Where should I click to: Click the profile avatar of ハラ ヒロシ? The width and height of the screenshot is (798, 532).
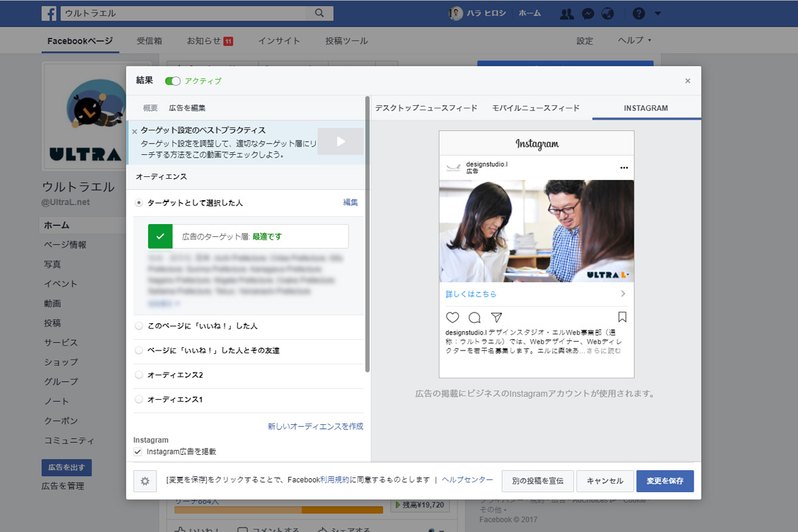tap(456, 13)
